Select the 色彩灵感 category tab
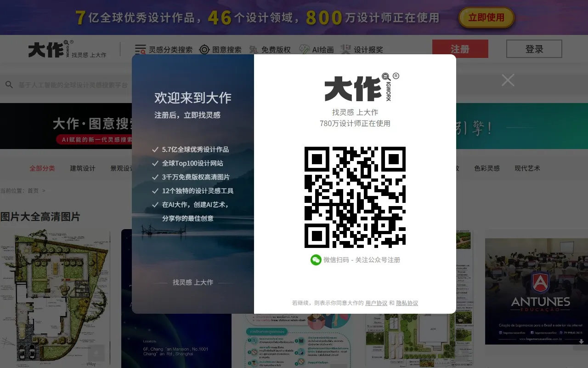This screenshot has width=588, height=368. click(487, 168)
